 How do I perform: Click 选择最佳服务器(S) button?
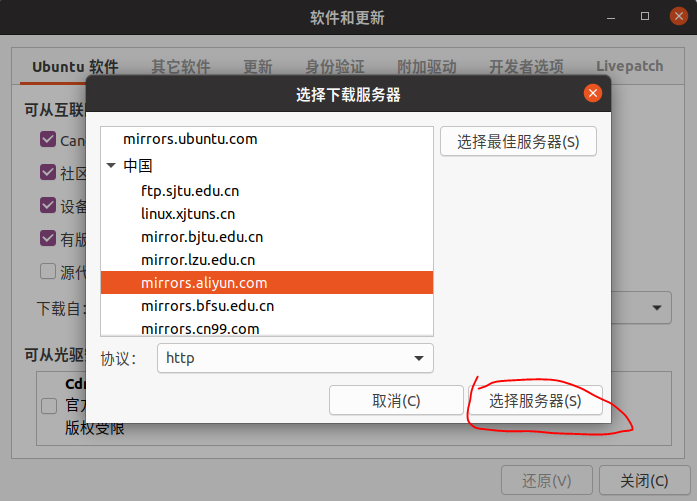(518, 142)
